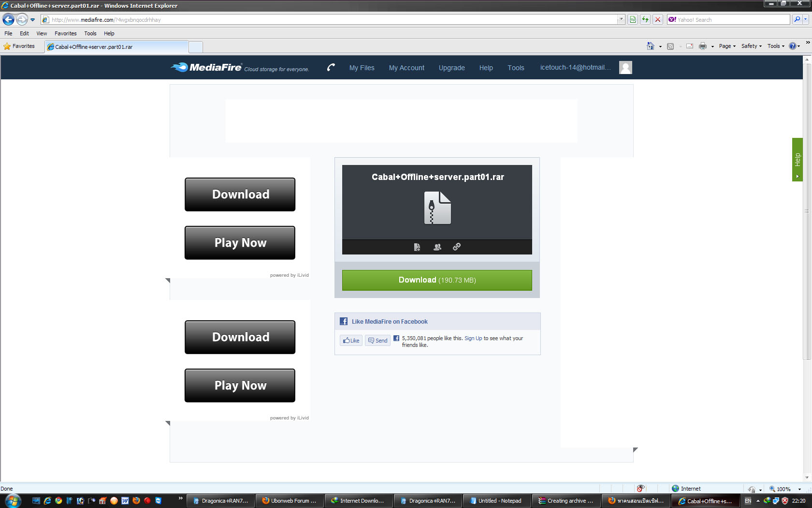The height and width of the screenshot is (508, 812).
Task: Open the Favorites menu in the menu bar
Action: click(x=65, y=33)
